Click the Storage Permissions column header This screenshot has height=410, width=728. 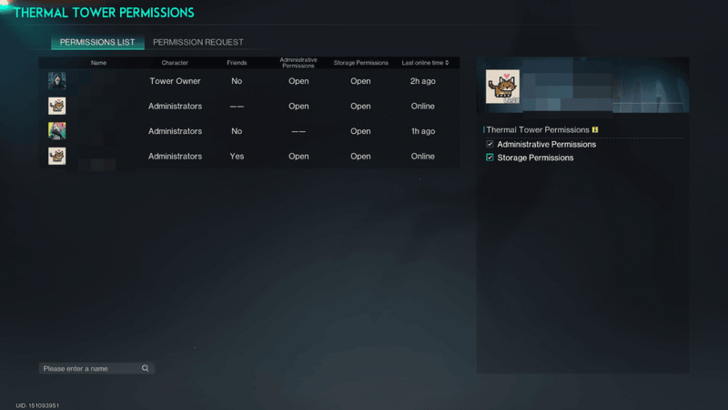pos(360,63)
